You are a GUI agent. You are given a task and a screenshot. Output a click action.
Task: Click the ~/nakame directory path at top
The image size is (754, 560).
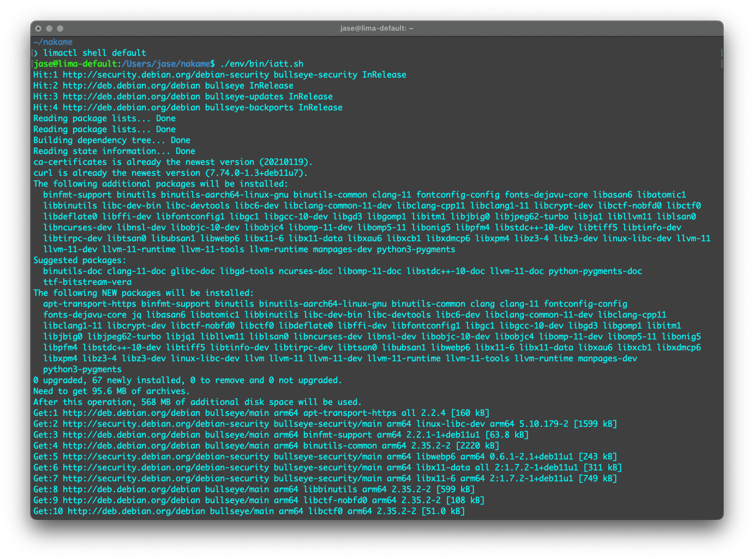53,42
